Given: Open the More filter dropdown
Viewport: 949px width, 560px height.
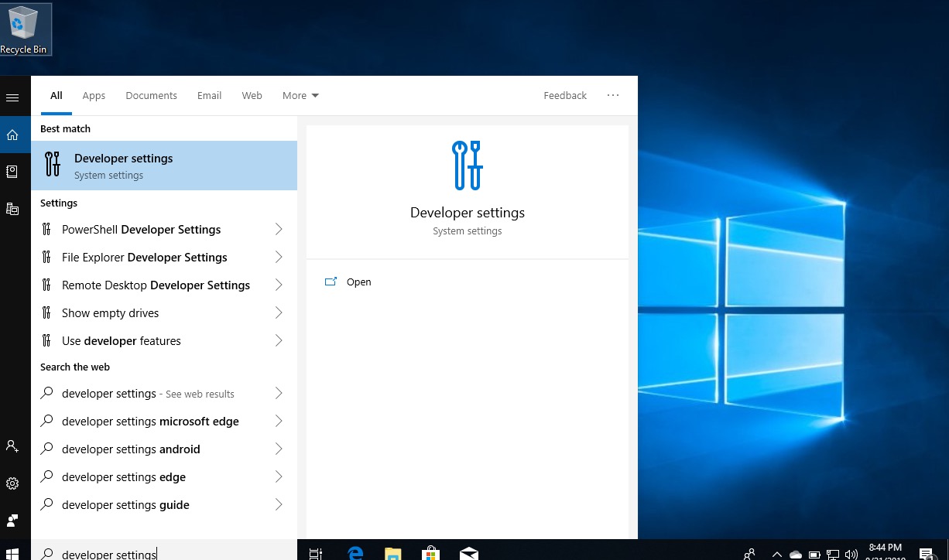Looking at the screenshot, I should 300,96.
